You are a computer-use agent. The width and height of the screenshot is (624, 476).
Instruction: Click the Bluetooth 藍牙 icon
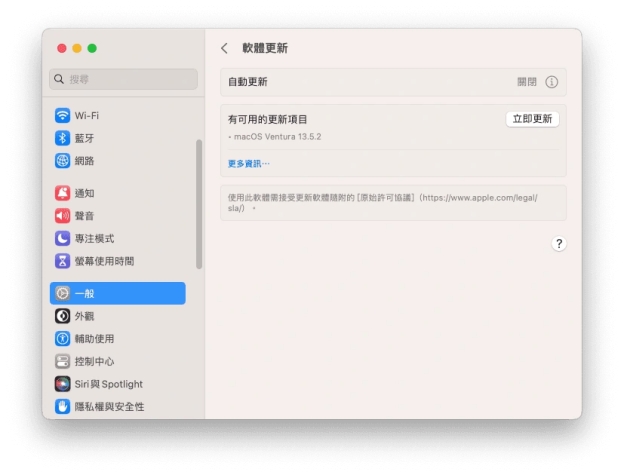[62, 138]
